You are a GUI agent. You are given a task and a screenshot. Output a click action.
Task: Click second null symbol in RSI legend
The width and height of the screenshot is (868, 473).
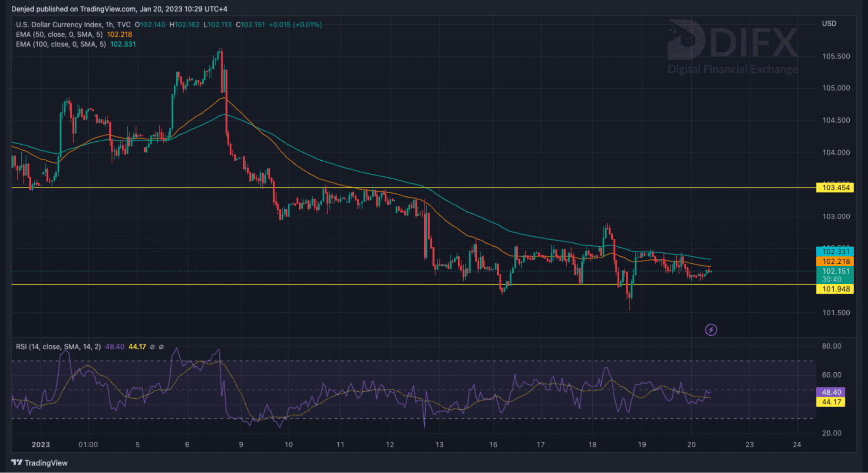coord(162,347)
